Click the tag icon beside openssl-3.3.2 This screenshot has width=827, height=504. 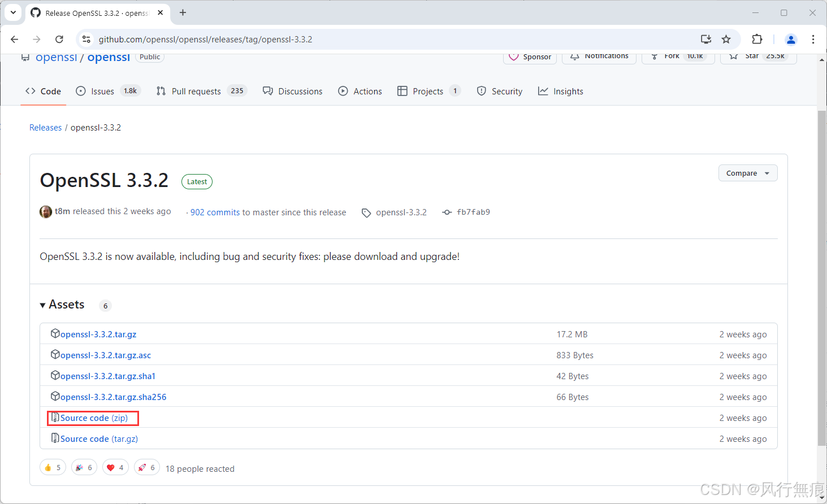pyautogui.click(x=366, y=213)
